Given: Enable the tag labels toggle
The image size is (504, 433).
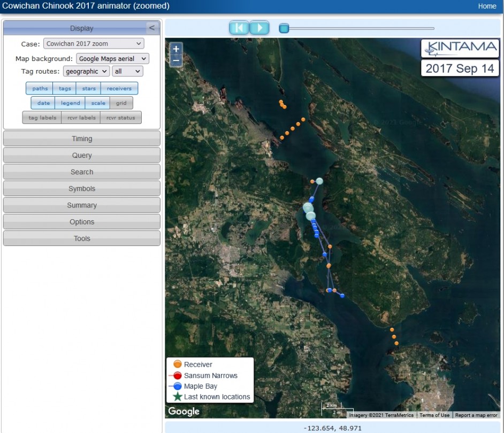Looking at the screenshot, I should click(x=42, y=118).
